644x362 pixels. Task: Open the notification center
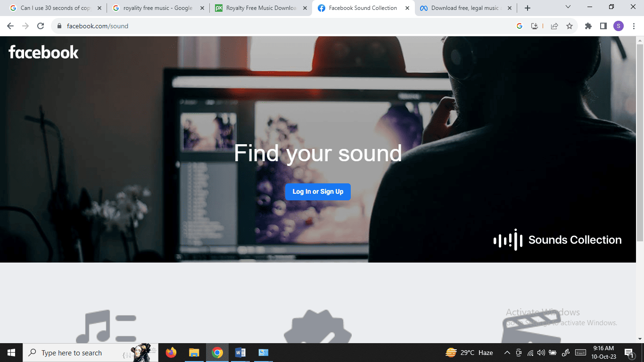629,353
